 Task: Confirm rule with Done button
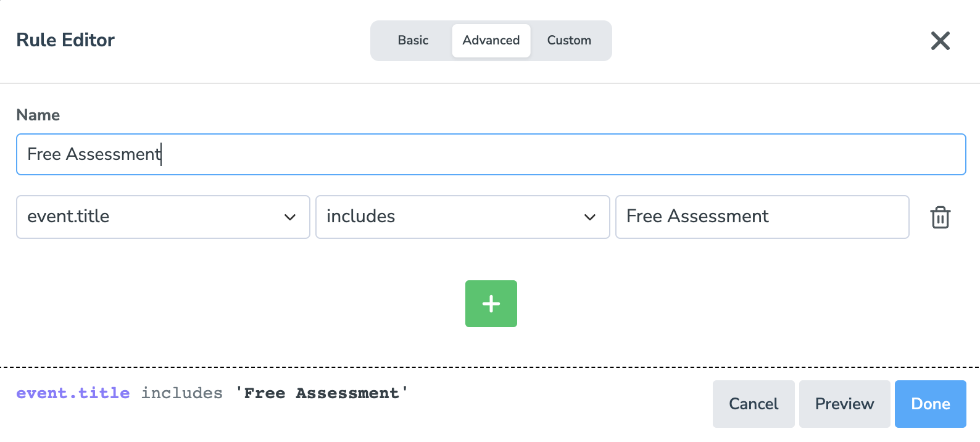tap(931, 404)
